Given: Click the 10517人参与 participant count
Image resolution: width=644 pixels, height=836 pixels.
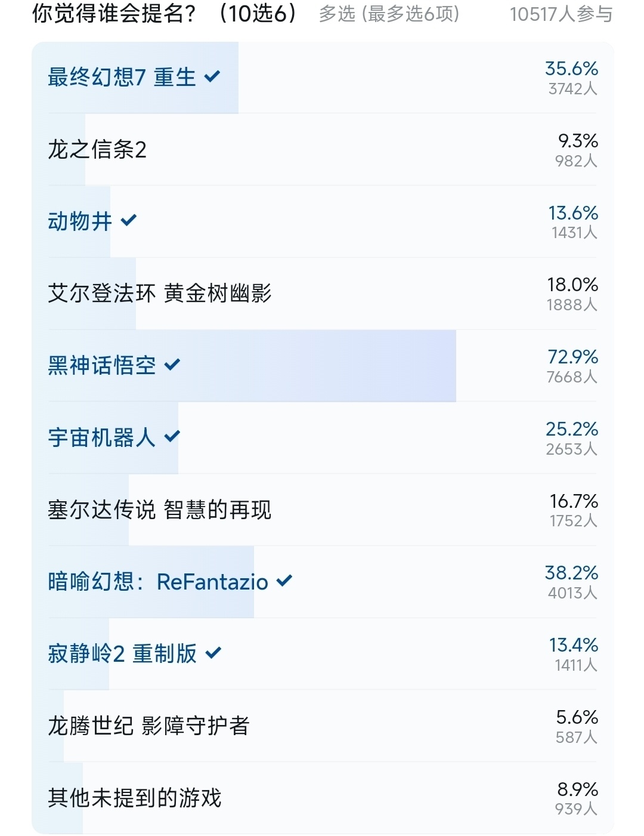Looking at the screenshot, I should coord(561,14).
